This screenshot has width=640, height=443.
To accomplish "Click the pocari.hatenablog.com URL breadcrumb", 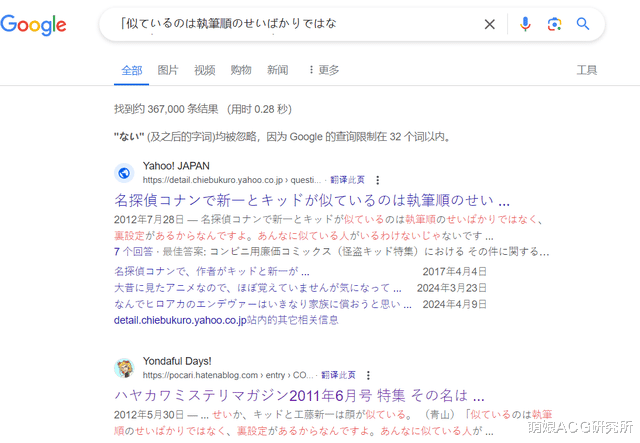I will tap(228, 375).
